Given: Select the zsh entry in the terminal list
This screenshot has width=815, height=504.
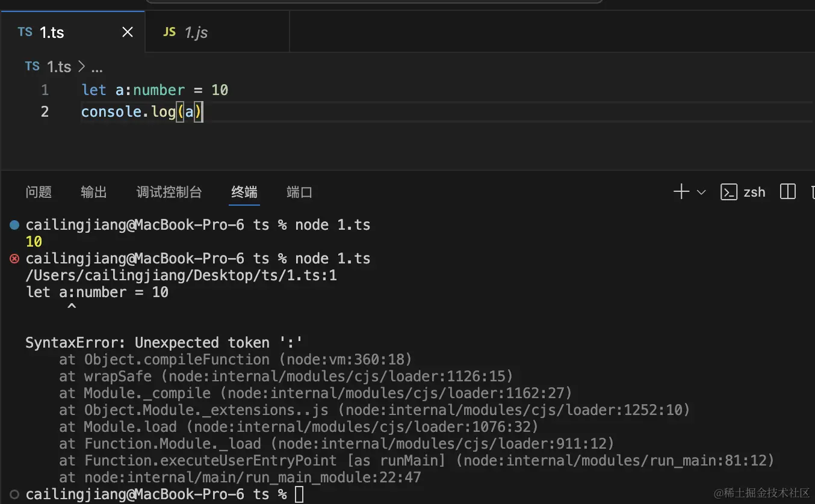Looking at the screenshot, I should tap(754, 191).
